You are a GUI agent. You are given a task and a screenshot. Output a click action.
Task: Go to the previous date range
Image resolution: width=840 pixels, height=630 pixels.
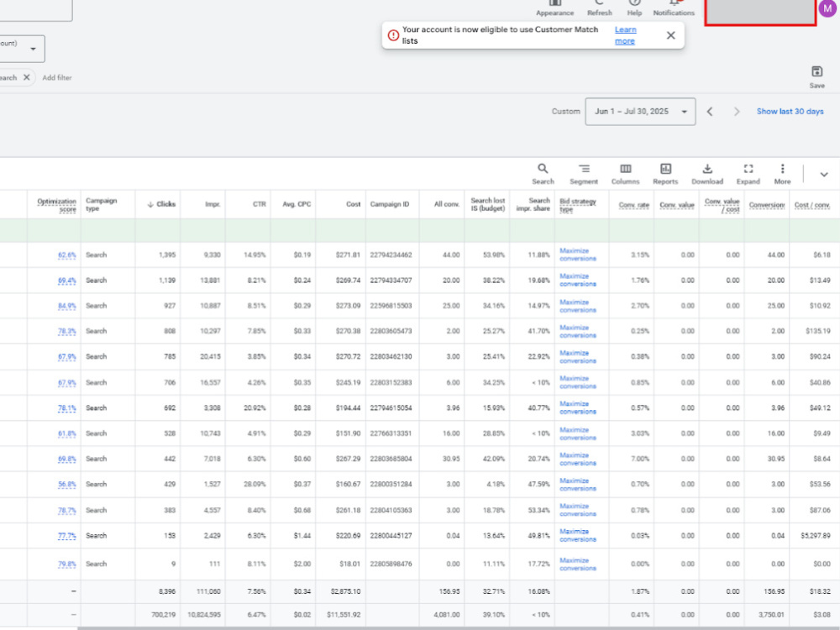(x=710, y=112)
